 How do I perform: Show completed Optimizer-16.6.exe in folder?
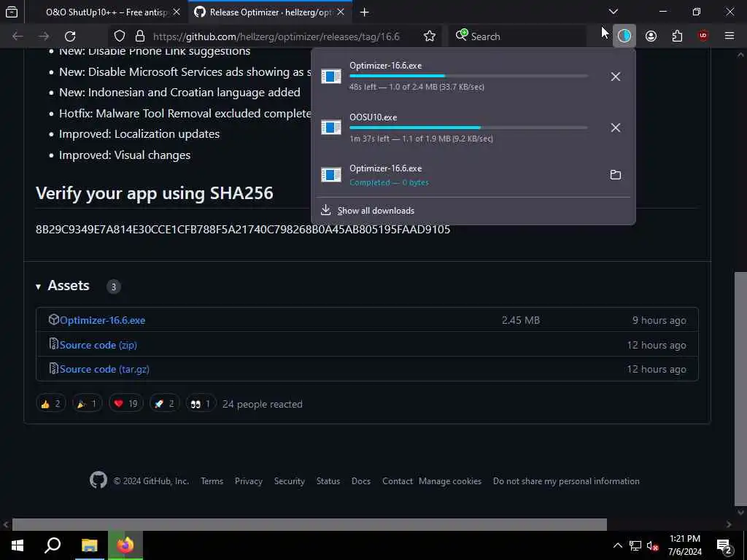616,175
